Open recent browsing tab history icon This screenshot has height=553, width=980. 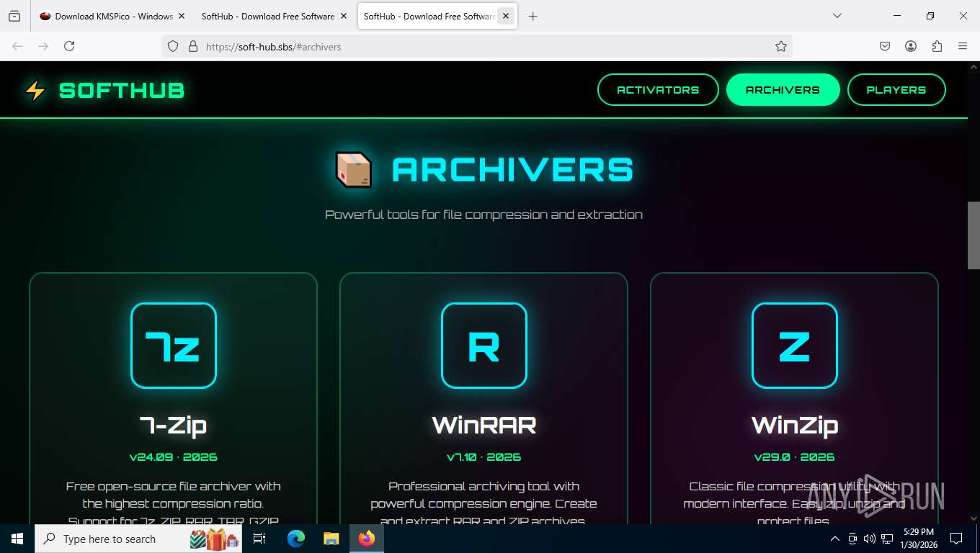[x=14, y=16]
